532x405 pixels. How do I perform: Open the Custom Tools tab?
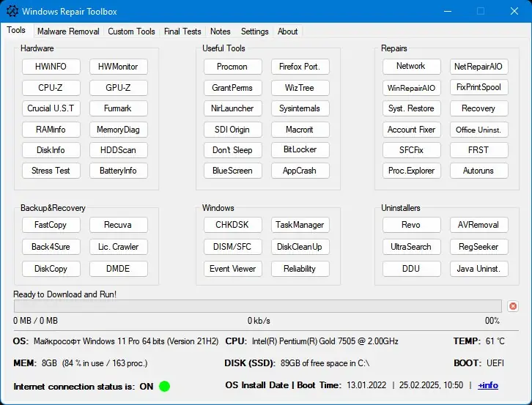(x=131, y=31)
